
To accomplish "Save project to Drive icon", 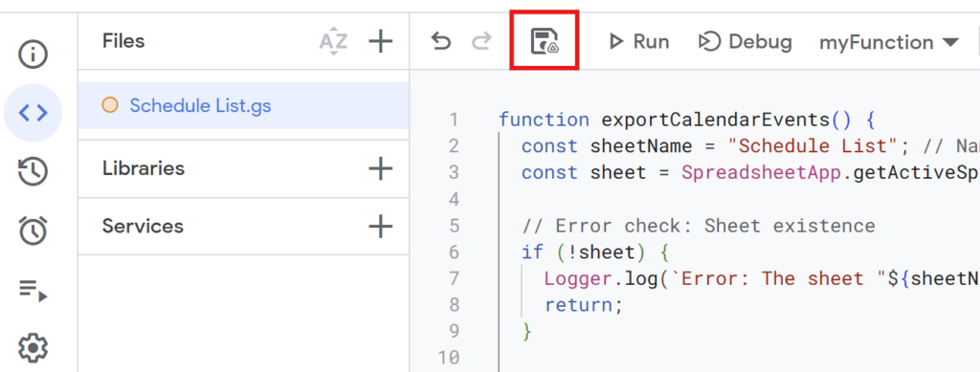I will [545, 41].
